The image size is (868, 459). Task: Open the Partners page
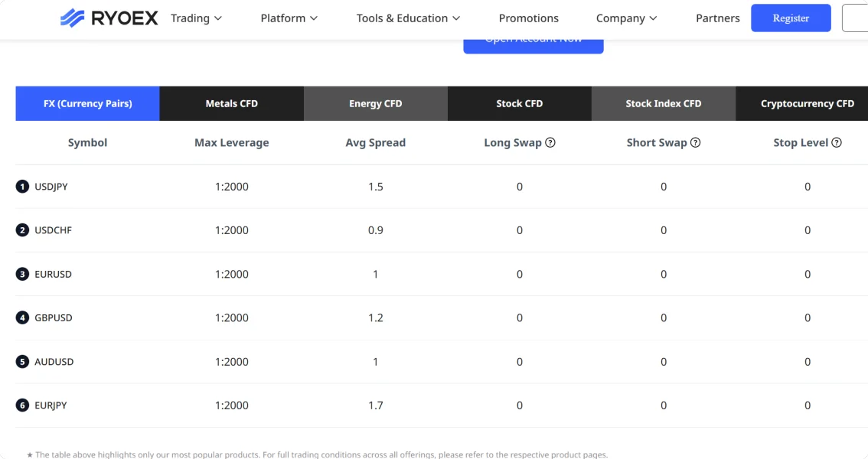coord(717,18)
